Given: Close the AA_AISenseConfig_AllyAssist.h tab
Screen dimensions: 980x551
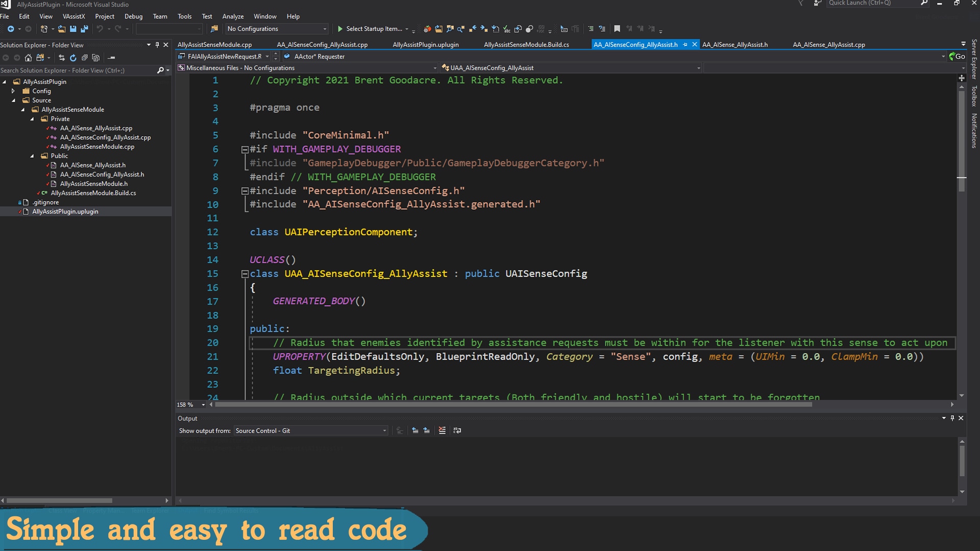Looking at the screenshot, I should 695,44.
